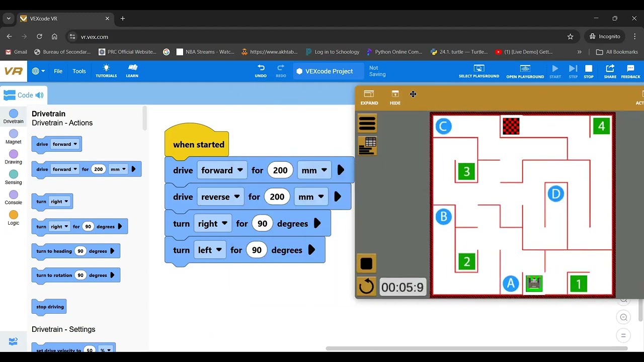Open the Gmail bookmark

tap(16, 52)
